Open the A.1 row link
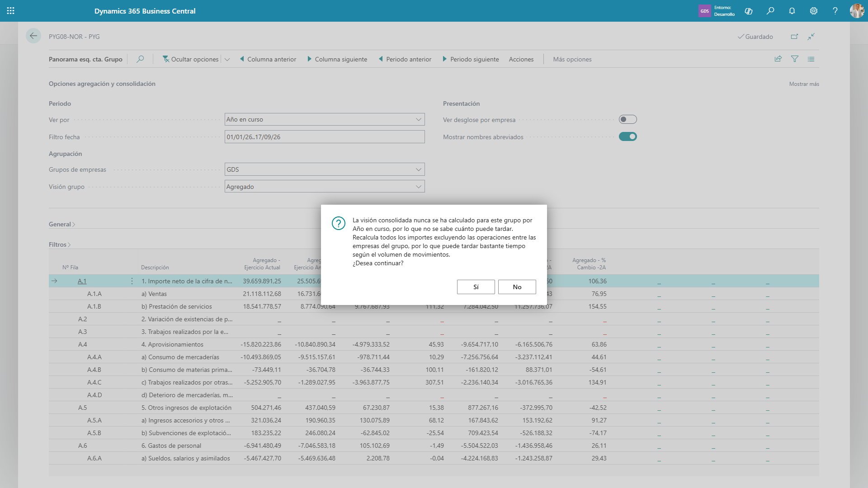Viewport: 868px width, 488px height. pos(82,281)
